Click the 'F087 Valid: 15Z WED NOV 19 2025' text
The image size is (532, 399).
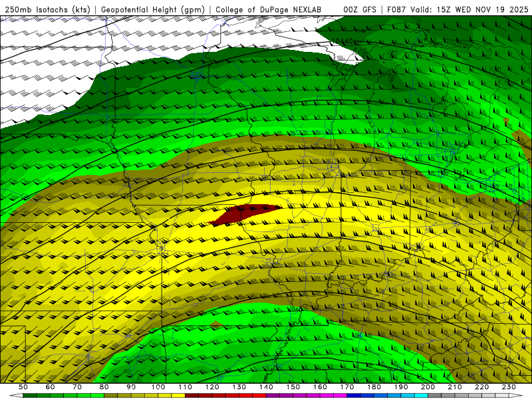[x=458, y=9]
